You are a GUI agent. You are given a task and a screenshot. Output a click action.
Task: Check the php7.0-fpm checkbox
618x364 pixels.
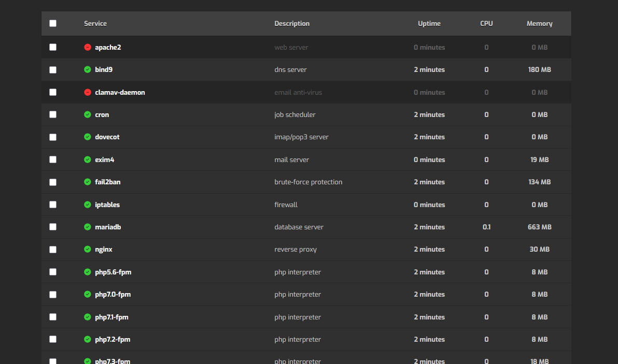[x=53, y=294]
